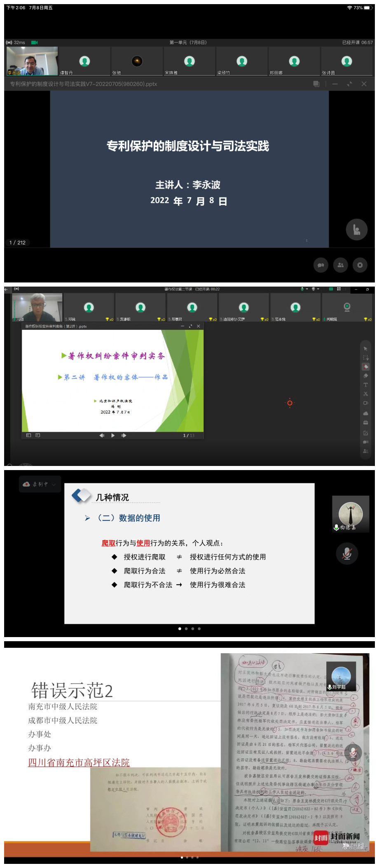This screenshot has height=868, width=379.
Task: Open the participants list button
Action: (340, 265)
